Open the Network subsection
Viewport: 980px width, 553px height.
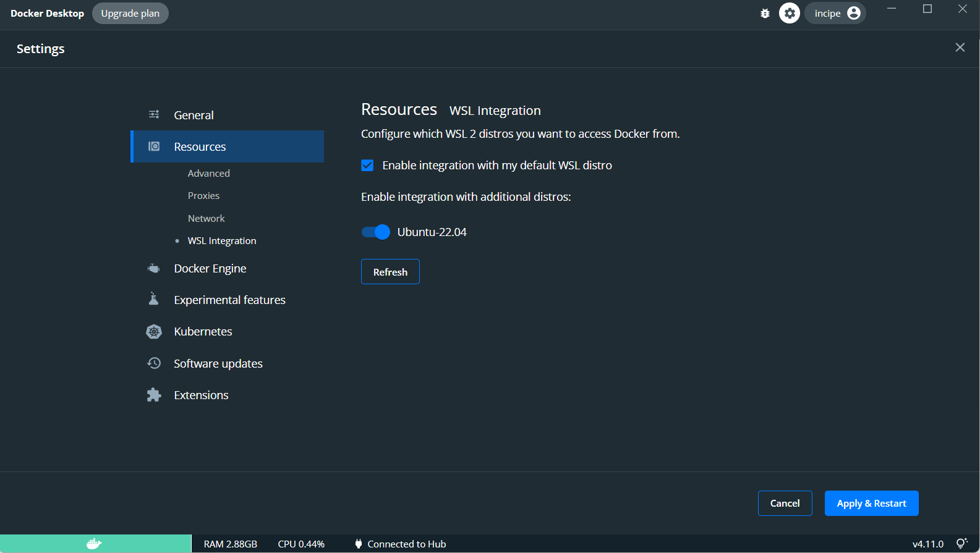tap(207, 219)
